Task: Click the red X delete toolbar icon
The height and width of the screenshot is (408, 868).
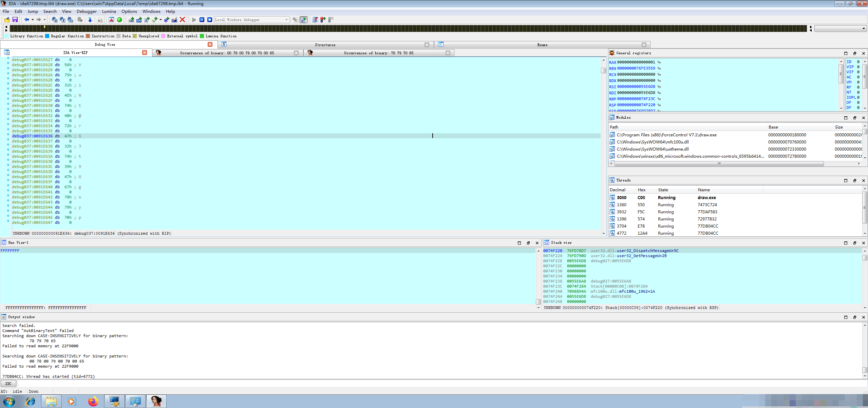Action: coord(182,20)
